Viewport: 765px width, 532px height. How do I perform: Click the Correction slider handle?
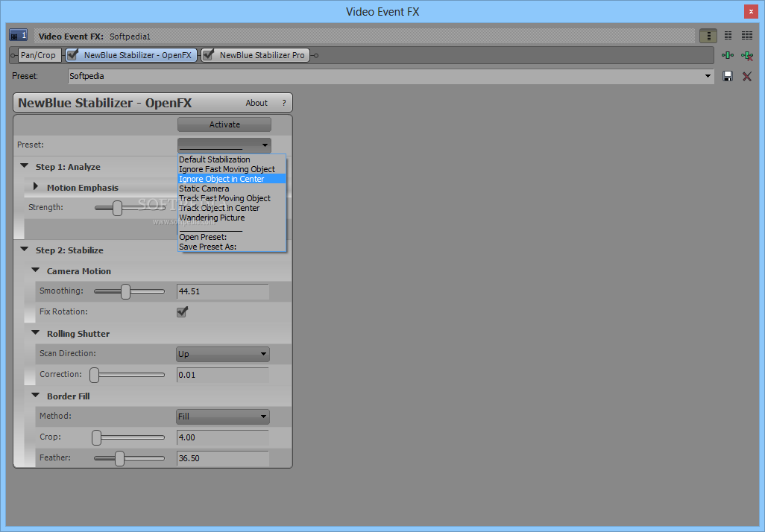click(x=94, y=375)
